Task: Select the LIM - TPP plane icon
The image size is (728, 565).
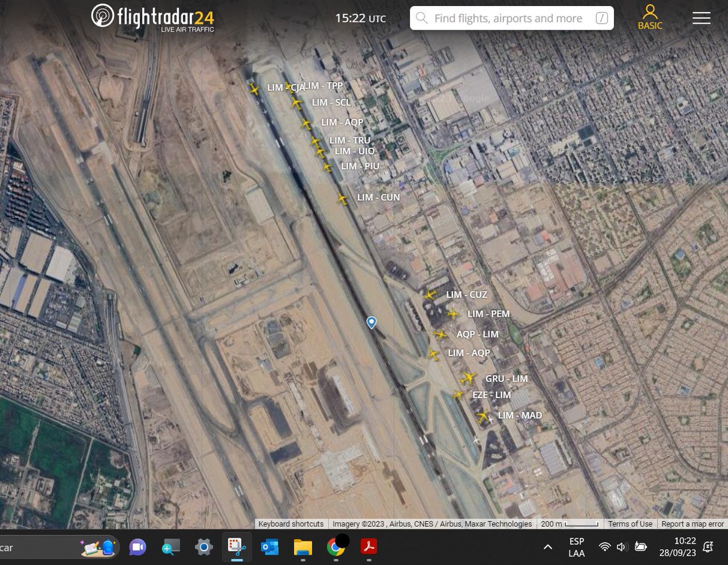Action: [x=289, y=86]
